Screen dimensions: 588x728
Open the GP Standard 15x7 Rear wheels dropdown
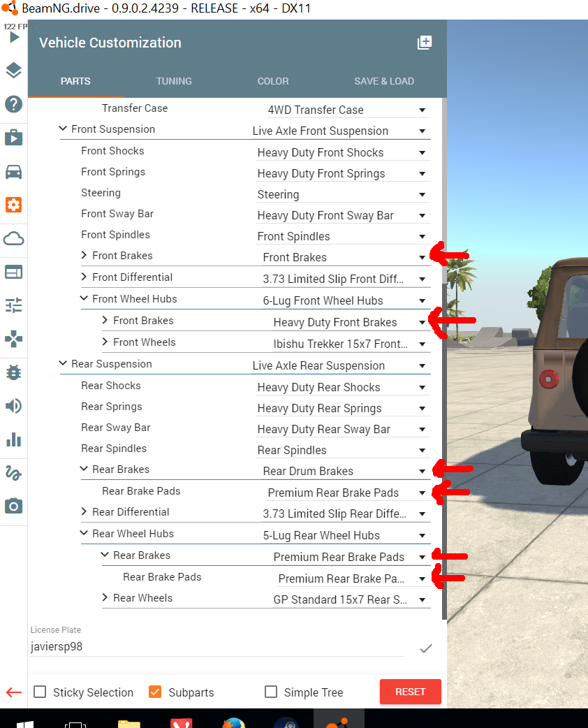pos(351,599)
